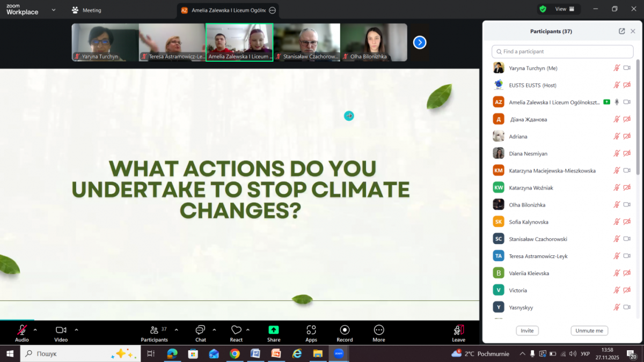The width and height of the screenshot is (644, 362).
Task: Open the Chat panel
Action: click(200, 333)
